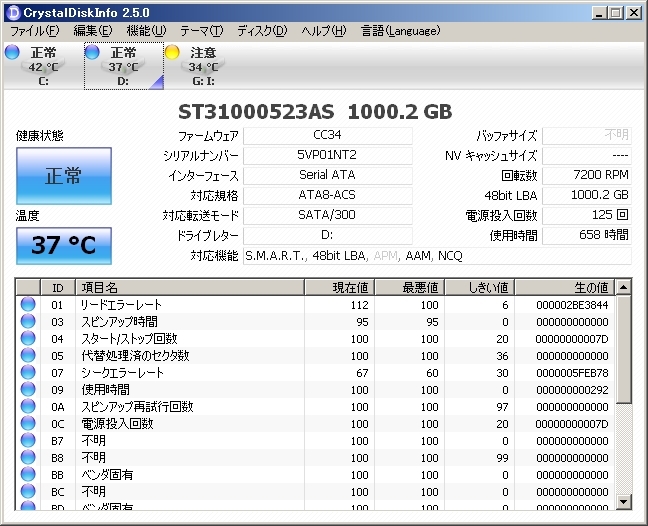The height and width of the screenshot is (526, 648).
Task: Open the 機能(U) menu
Action: [x=147, y=31]
